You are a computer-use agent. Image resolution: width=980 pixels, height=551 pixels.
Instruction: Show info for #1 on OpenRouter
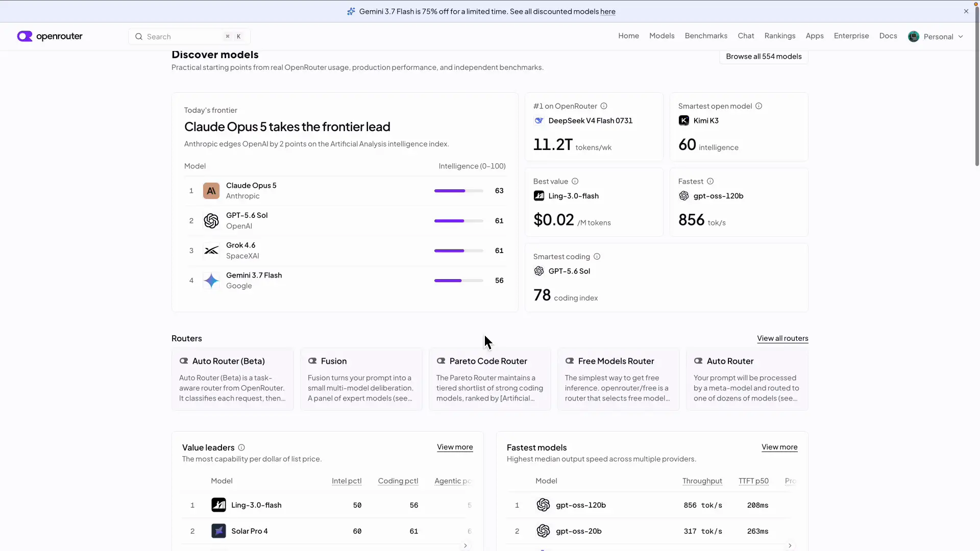click(x=604, y=106)
